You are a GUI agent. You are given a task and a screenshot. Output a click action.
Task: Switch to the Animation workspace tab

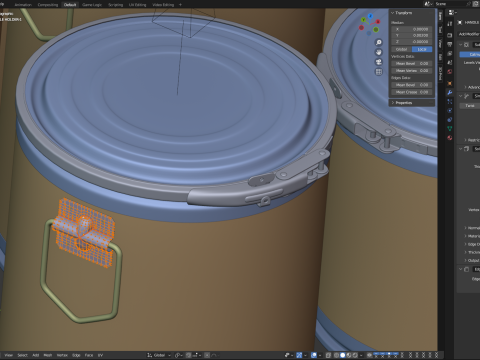point(23,5)
